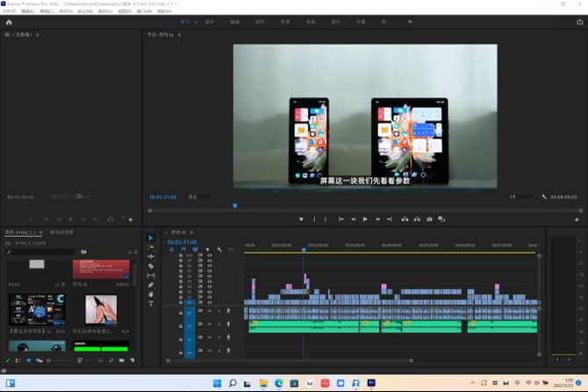Screen dimensions: 588x392
Task: Add a marker in the Program monitor
Action: 301,219
